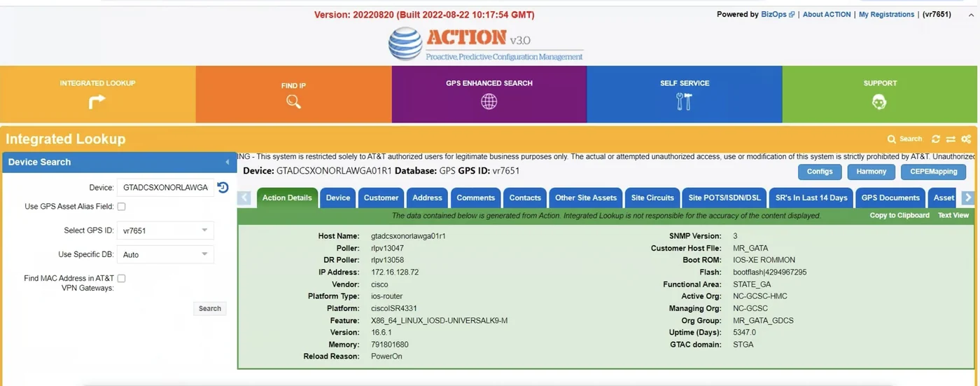This screenshot has height=386, width=980.
Task: Switch to Text View
Action: point(953,215)
